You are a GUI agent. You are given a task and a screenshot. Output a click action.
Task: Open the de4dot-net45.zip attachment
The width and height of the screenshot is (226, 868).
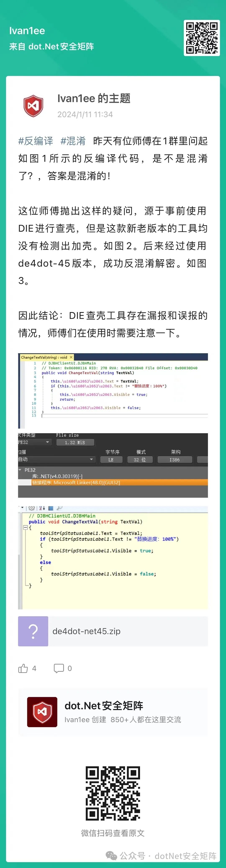[x=113, y=631]
